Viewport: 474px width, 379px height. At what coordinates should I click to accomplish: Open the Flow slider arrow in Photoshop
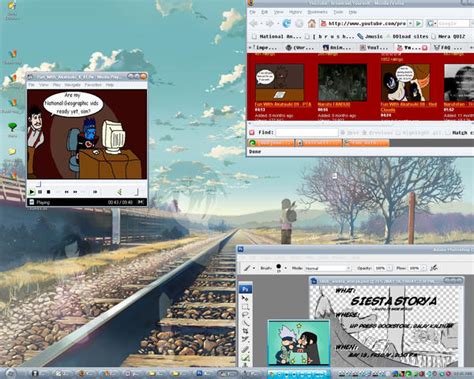[x=424, y=268]
